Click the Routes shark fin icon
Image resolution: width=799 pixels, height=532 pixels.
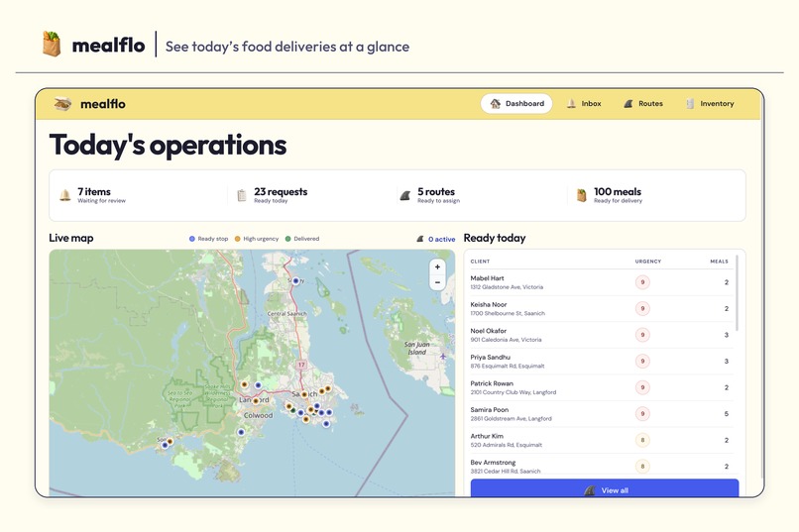628,104
